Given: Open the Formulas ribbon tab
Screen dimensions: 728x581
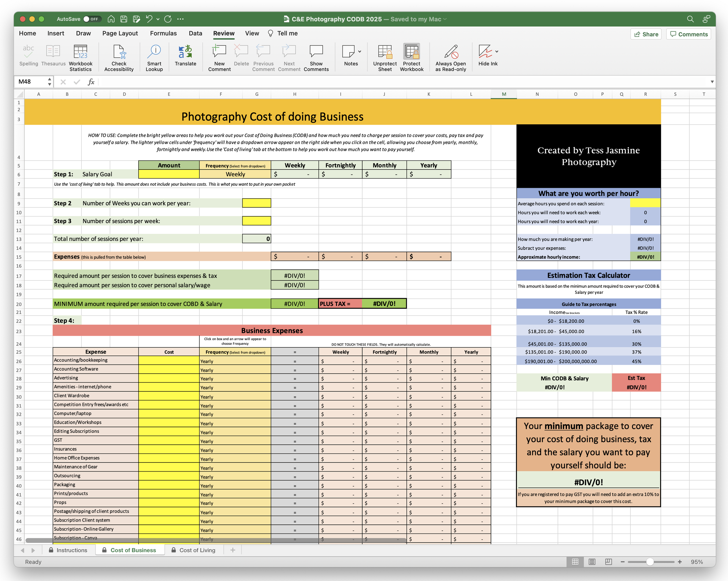Looking at the screenshot, I should (x=163, y=33).
